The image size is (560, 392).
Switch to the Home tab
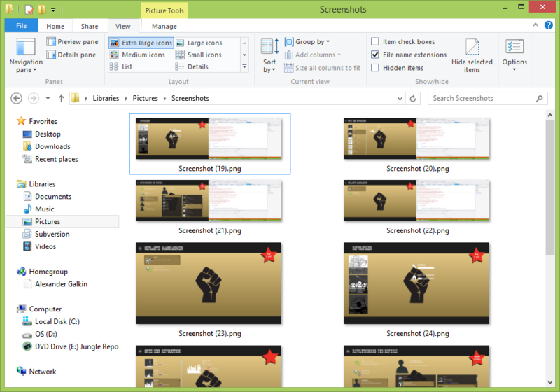pos(55,26)
